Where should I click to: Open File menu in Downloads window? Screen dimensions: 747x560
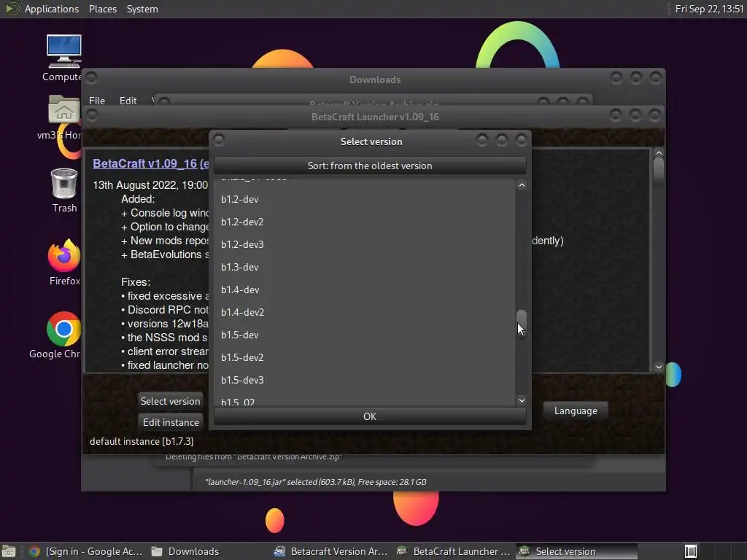pyautogui.click(x=97, y=101)
